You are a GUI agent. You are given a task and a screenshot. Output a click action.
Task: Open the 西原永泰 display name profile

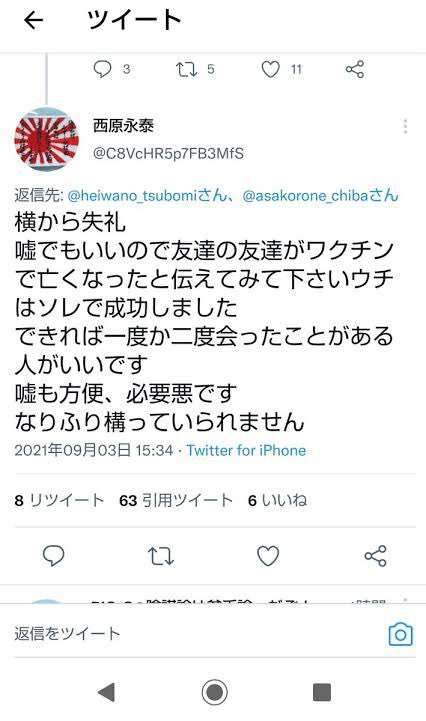[123, 126]
